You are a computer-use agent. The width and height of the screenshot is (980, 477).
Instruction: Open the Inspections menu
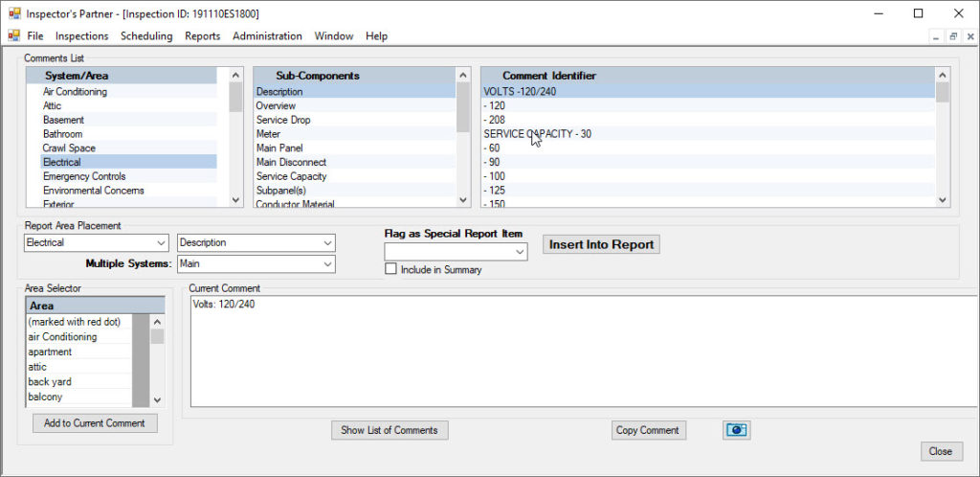(82, 35)
